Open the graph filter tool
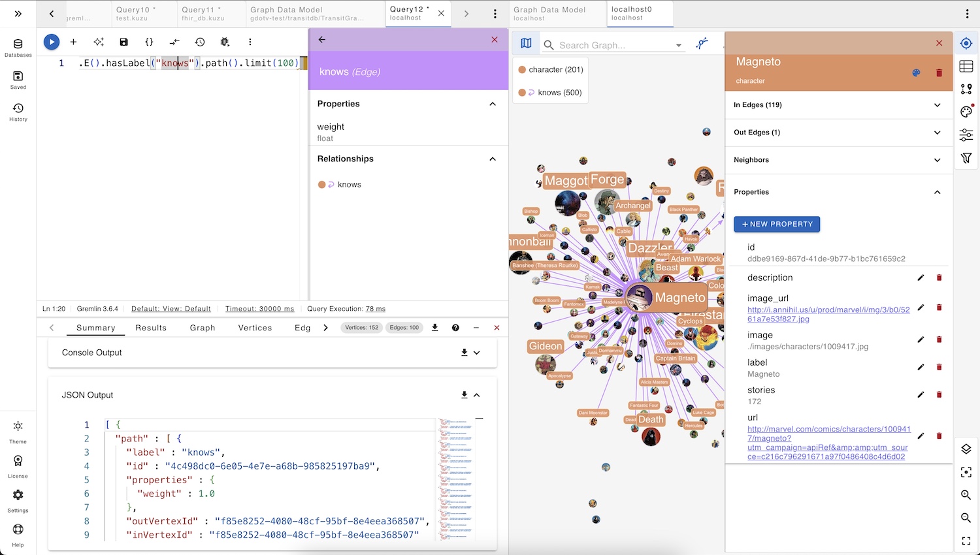The height and width of the screenshot is (555, 980). pos(966,158)
